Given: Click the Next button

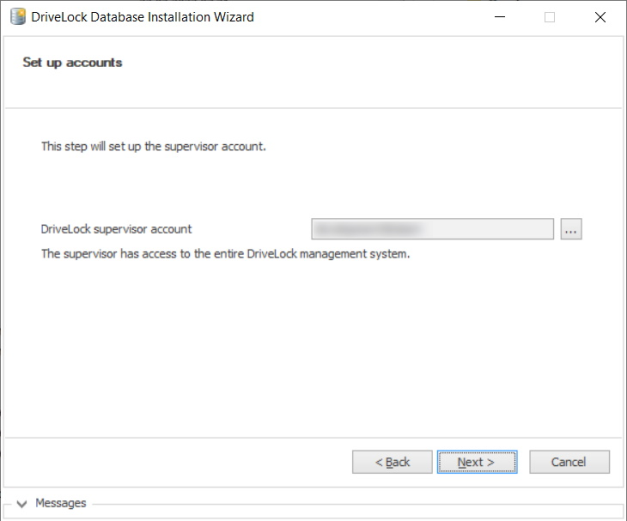Looking at the screenshot, I should coord(476,462).
